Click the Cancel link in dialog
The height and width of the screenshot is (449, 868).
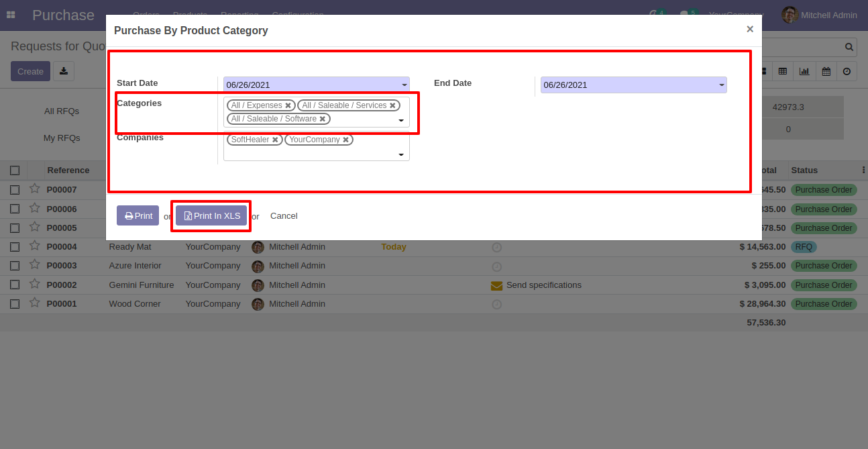point(284,216)
